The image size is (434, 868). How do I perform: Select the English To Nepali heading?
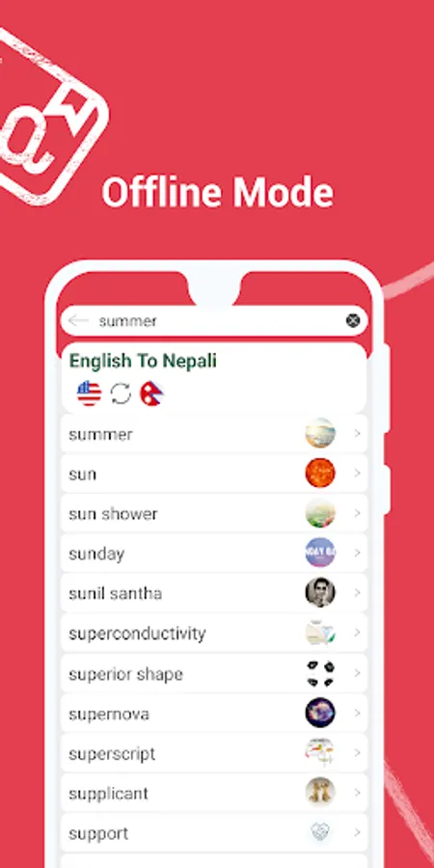point(143,361)
